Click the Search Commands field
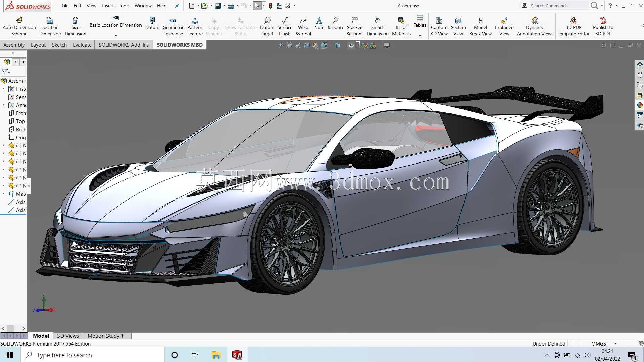The image size is (644, 362). (559, 6)
